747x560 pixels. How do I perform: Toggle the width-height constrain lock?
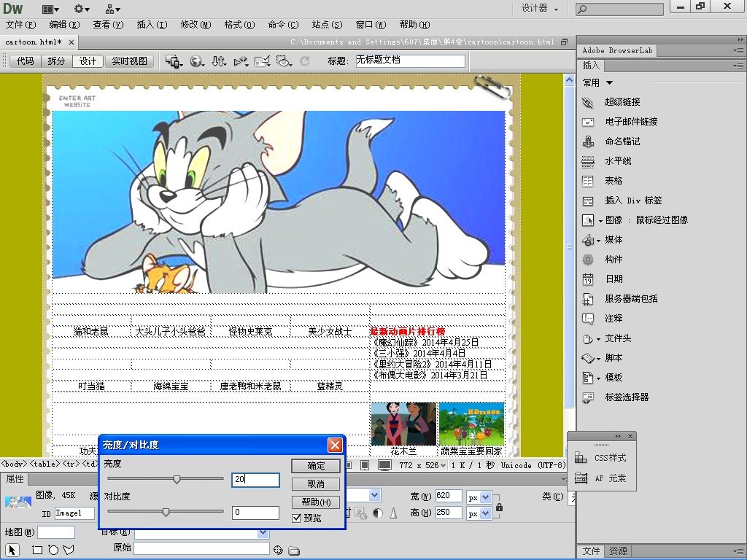coord(499,507)
